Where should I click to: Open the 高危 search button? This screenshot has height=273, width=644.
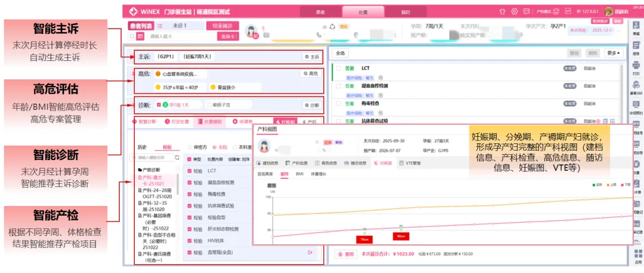click(310, 74)
